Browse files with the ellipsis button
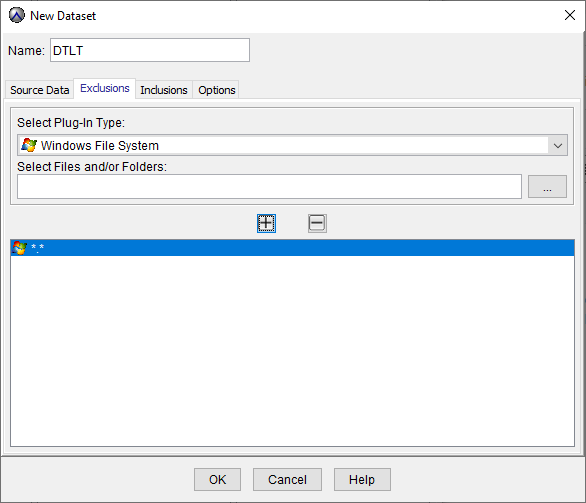This screenshot has height=503, width=586. point(547,186)
